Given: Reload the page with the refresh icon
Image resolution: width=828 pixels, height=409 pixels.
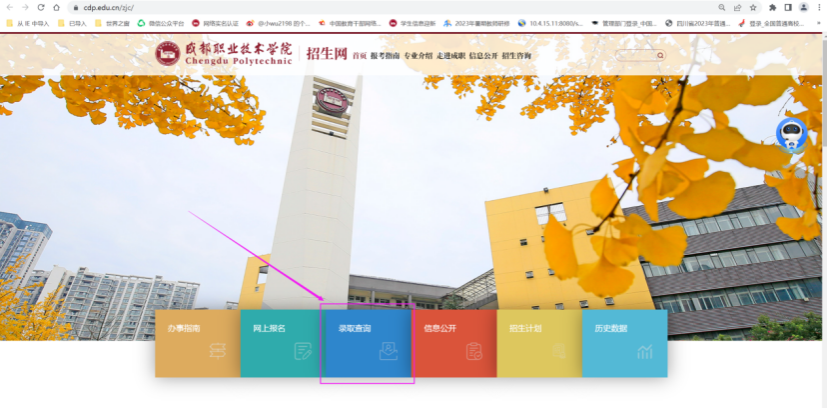Looking at the screenshot, I should click(x=41, y=7).
